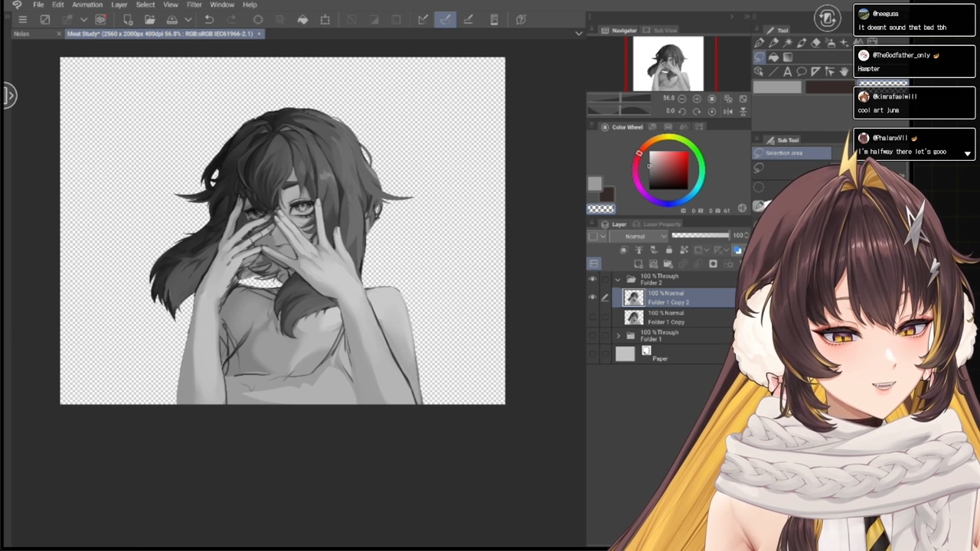Viewport: 980px width, 551px height.
Task: Expand the Folder 1 layer folder
Action: pos(618,336)
